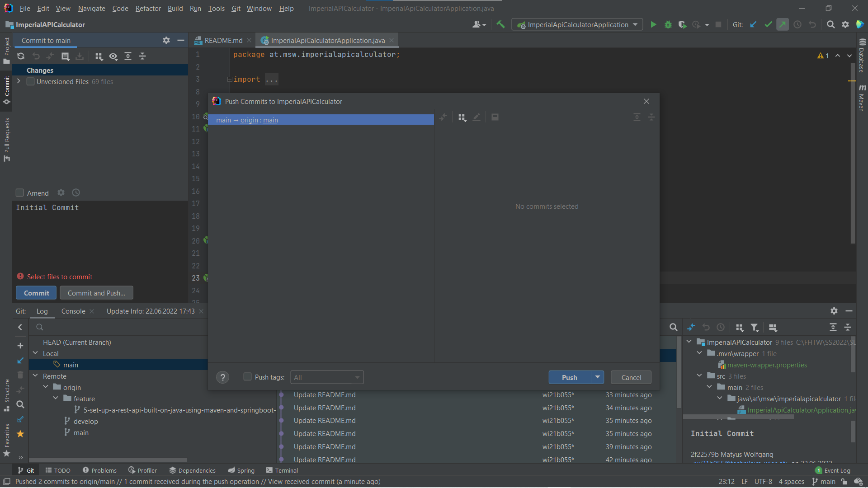Screen dimensions: 868x488
Task: Click Git push arrow icon in toolbar
Action: pyautogui.click(x=783, y=25)
